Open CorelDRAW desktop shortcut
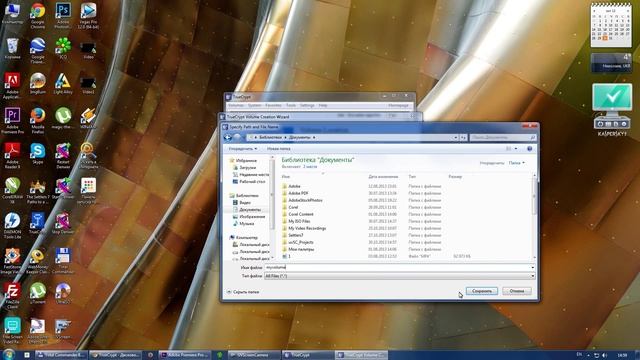 [x=12, y=190]
